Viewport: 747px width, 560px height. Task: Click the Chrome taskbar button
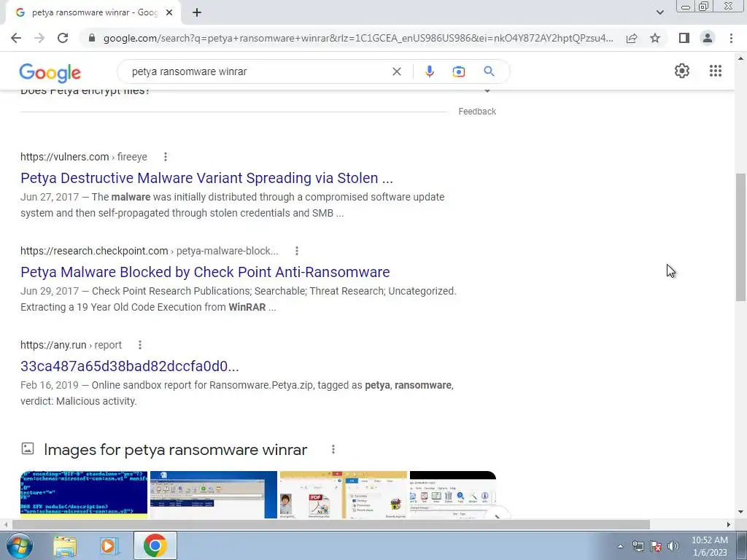click(155, 545)
